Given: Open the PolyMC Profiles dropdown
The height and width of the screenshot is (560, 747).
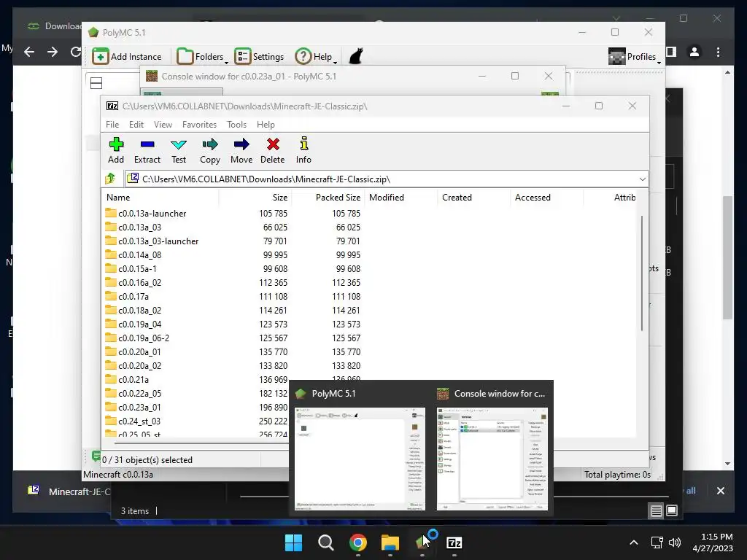Looking at the screenshot, I should click(x=635, y=56).
